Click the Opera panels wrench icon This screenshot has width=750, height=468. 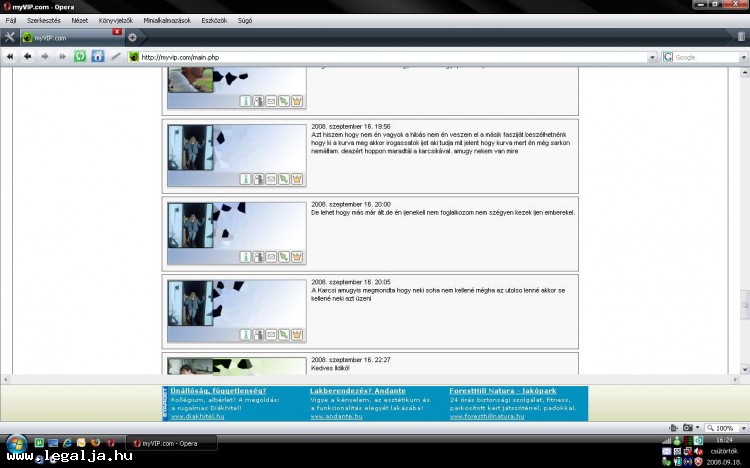point(10,37)
